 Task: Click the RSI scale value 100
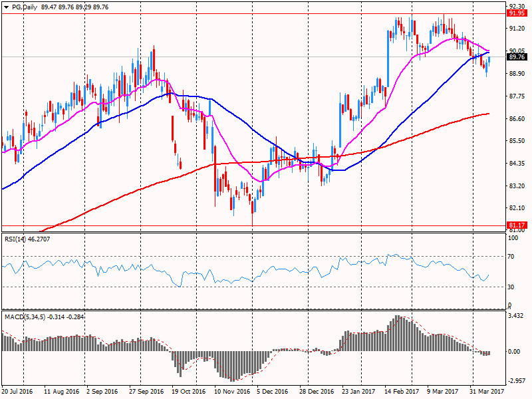click(513, 238)
